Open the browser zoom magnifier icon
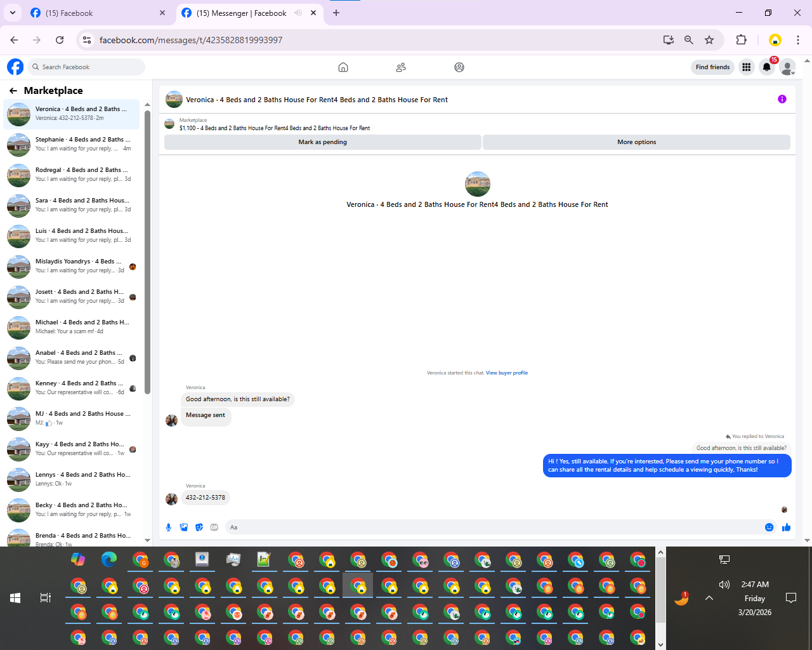Screen dimensions: 812x650 pos(689,40)
